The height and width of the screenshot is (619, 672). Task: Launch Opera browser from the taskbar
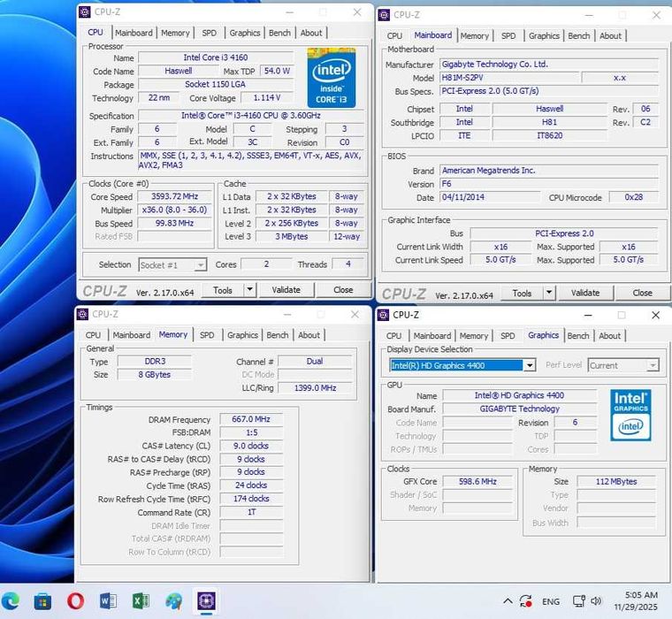click(x=75, y=601)
